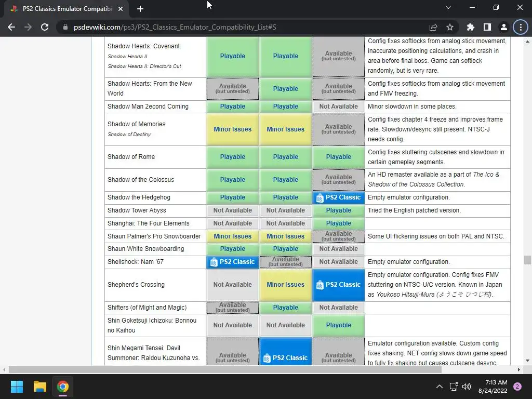Click Playable cell in Shadow Tower Abyss row

coord(339,210)
